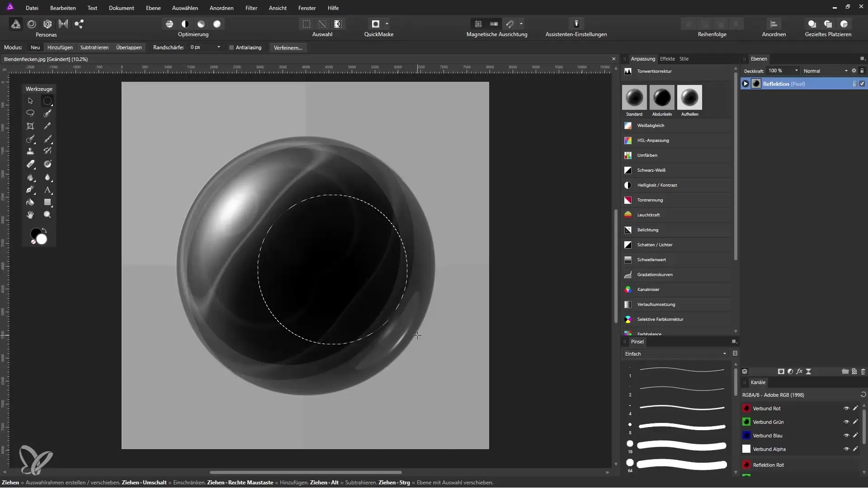Open the Magnetische Ausrichtung options arrow

tap(521, 24)
